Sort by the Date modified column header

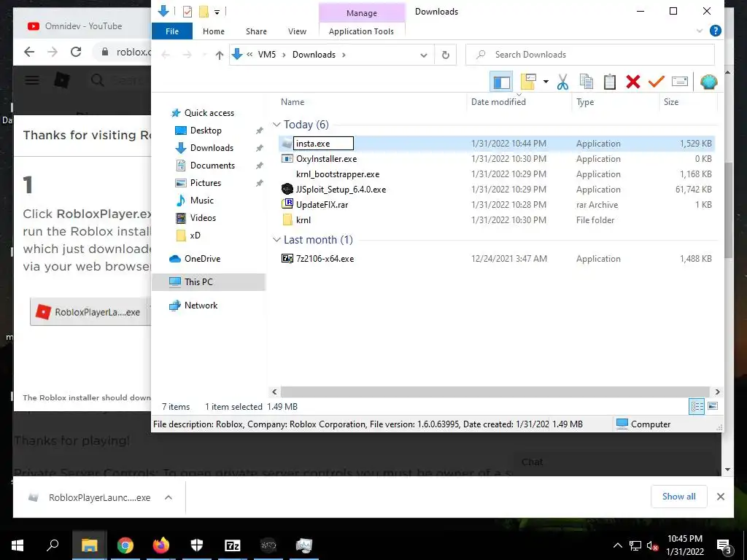[498, 102]
